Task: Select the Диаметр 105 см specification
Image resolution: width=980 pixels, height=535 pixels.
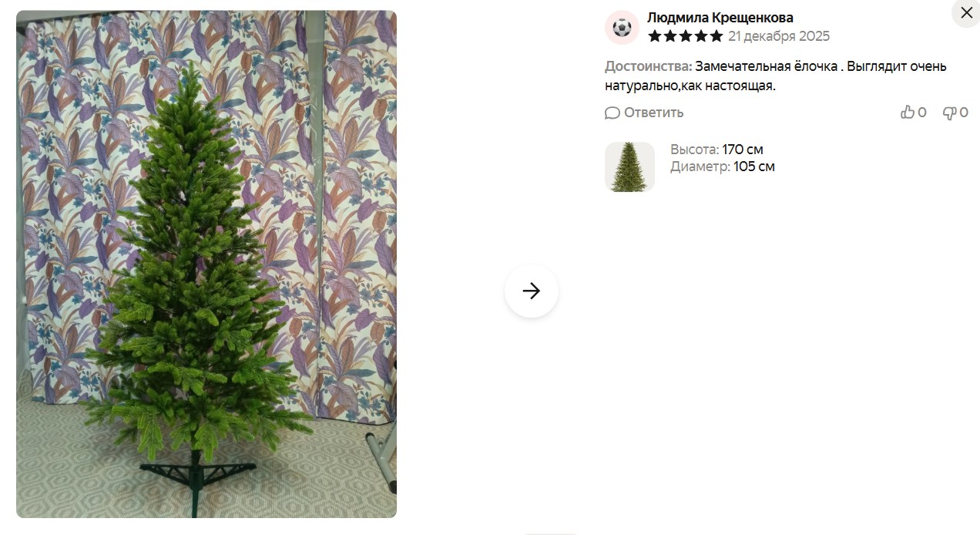Action: click(x=723, y=167)
